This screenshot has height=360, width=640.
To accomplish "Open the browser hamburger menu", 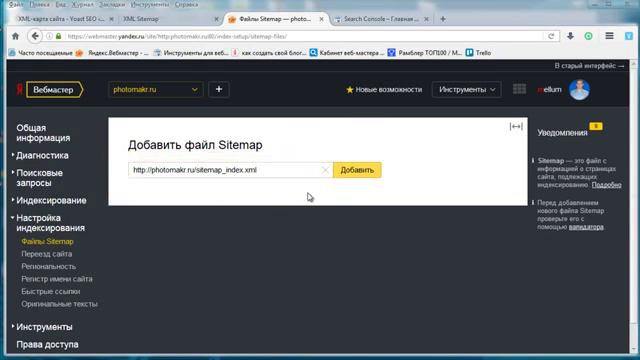I will [609, 36].
